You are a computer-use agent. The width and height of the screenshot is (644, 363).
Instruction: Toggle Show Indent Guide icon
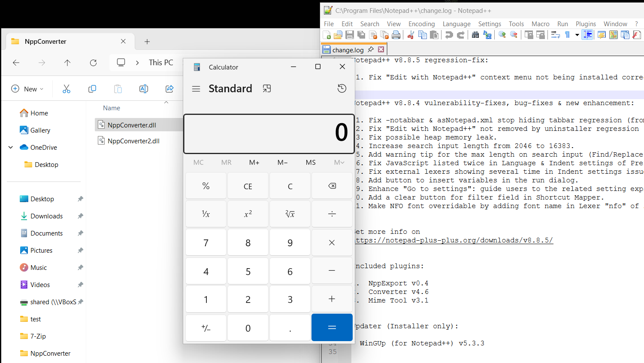(587, 35)
